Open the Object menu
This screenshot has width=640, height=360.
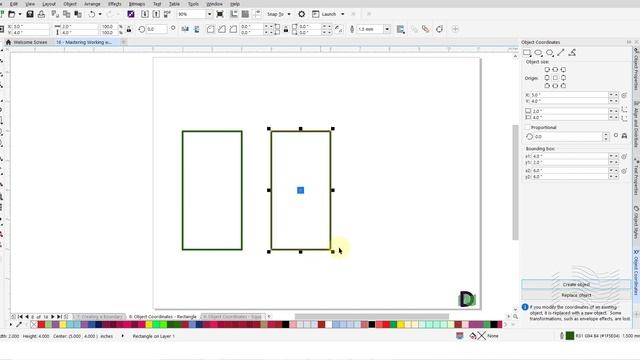point(70,4)
